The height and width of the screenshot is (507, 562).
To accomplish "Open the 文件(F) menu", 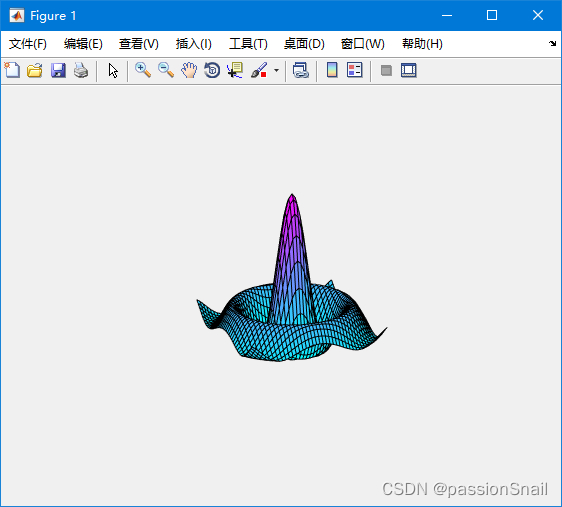I will pos(28,44).
